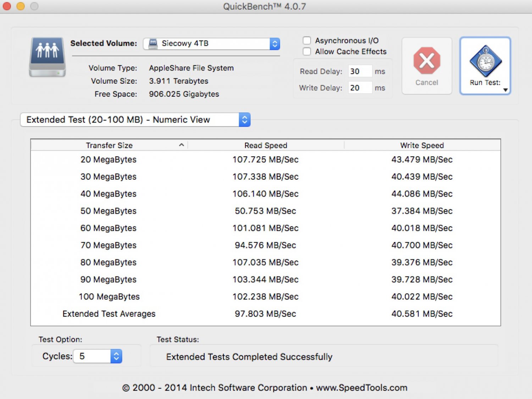The width and height of the screenshot is (532, 399).
Task: Start the test with the stopwatch Run Test button
Action: click(x=485, y=66)
